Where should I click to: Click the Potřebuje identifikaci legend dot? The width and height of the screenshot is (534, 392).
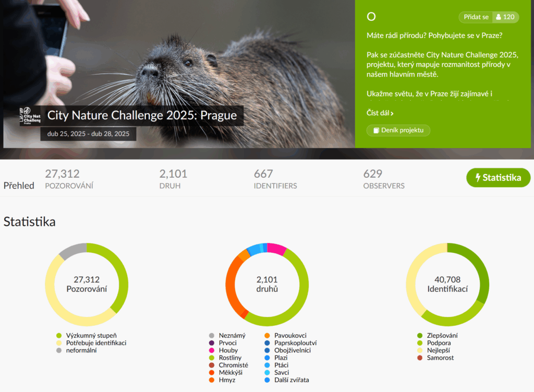tap(59, 343)
